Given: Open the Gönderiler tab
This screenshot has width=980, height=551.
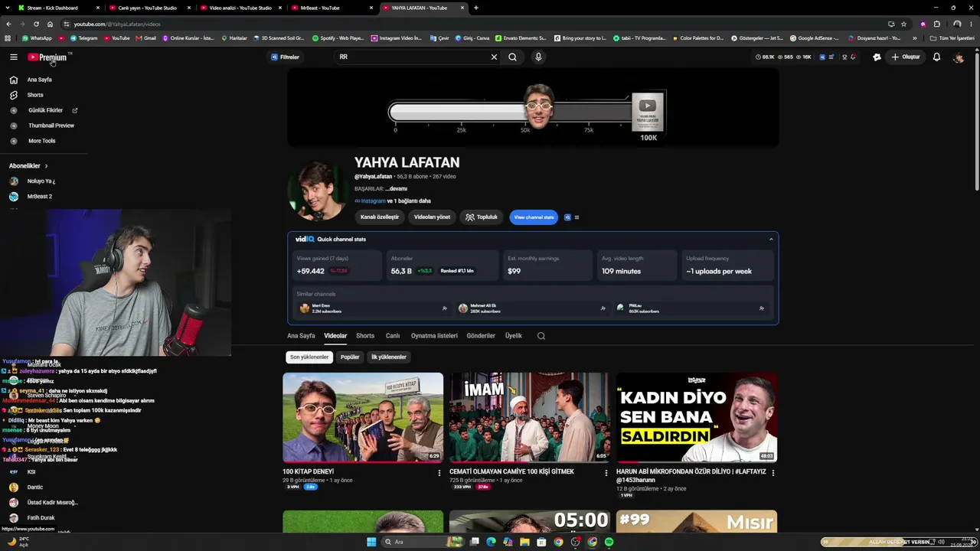Looking at the screenshot, I should click(x=481, y=336).
